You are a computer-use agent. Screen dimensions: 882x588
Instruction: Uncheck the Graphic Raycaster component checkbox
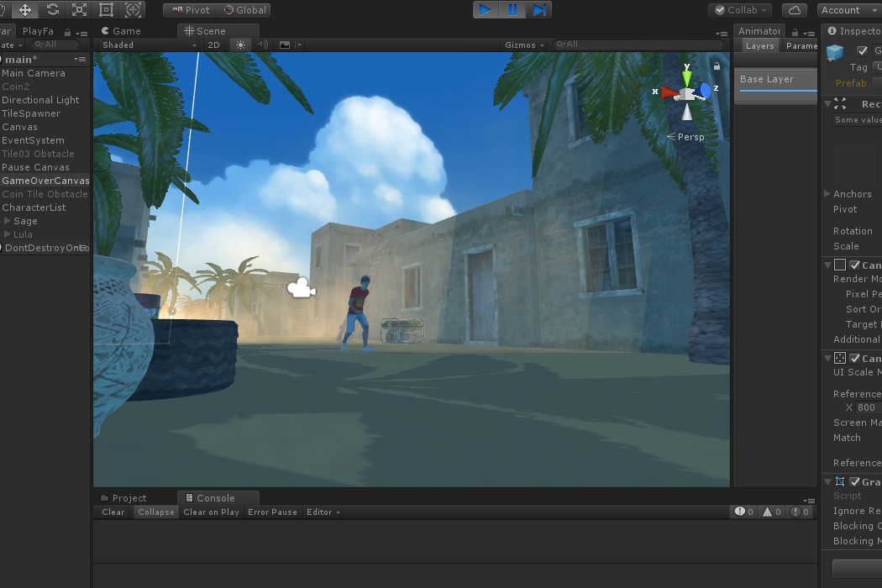point(854,482)
